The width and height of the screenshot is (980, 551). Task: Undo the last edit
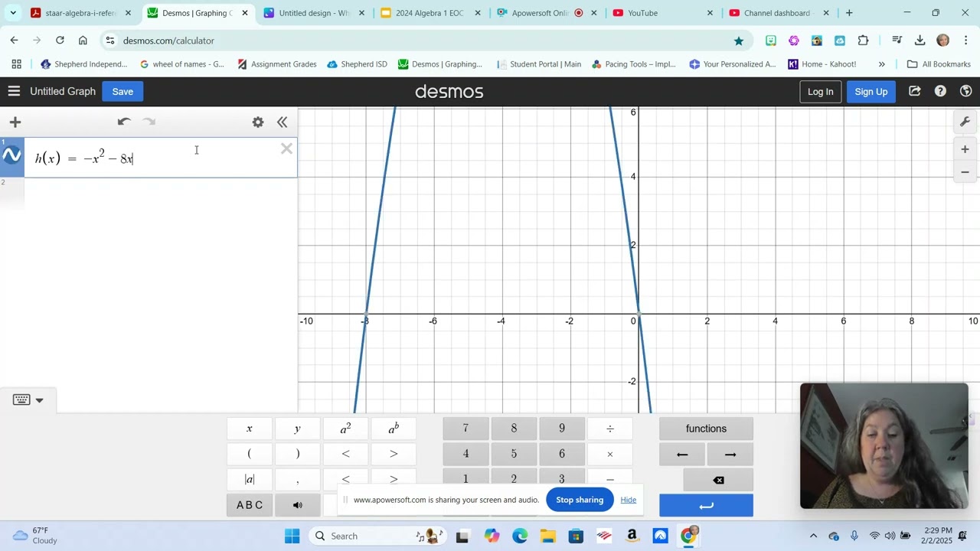(124, 122)
